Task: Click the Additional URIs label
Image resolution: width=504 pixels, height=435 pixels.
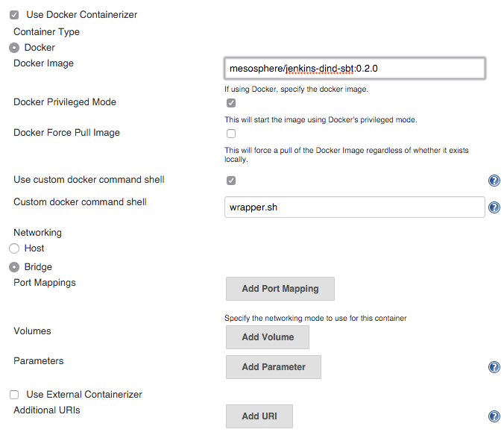Action: (x=47, y=410)
